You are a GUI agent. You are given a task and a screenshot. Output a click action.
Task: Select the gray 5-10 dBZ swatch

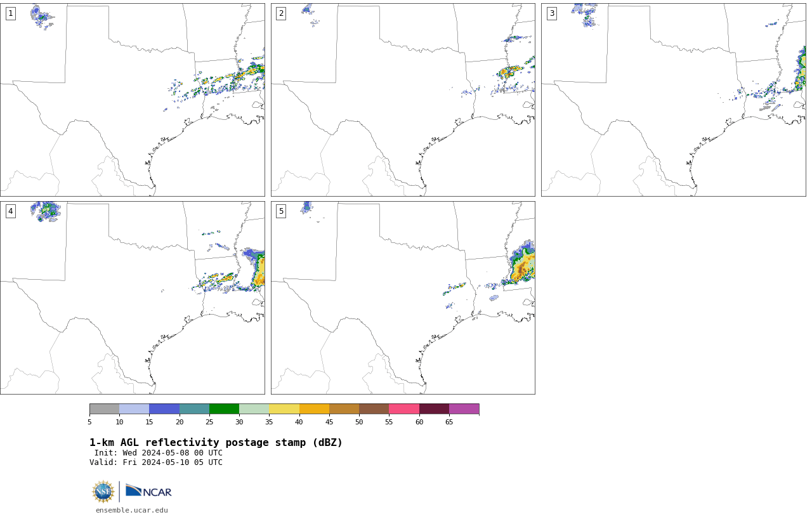pos(104,409)
